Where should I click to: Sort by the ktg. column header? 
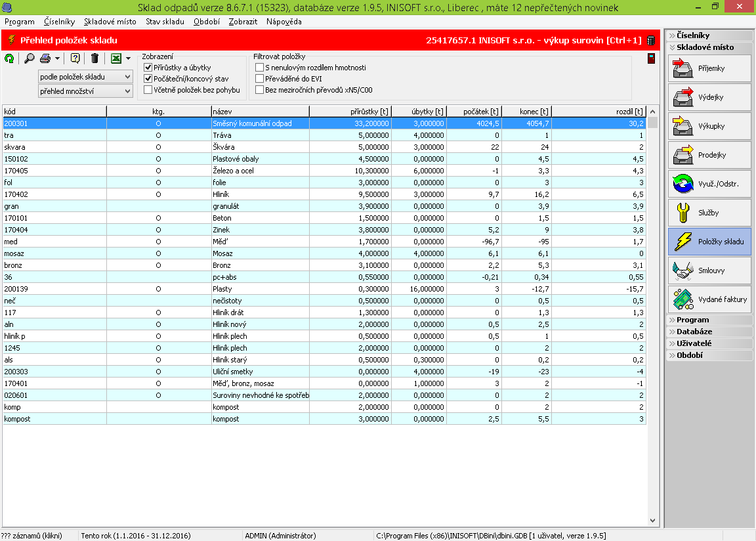[159, 112]
